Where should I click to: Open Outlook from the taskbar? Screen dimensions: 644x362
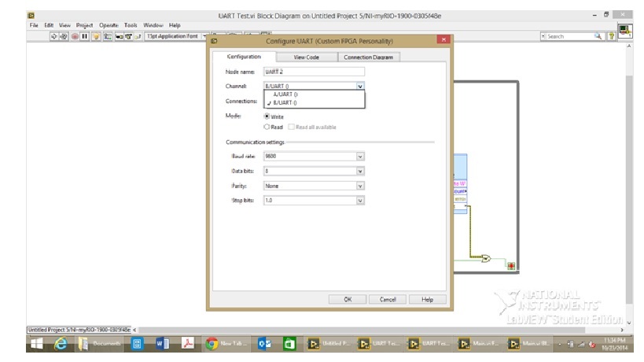[x=264, y=344]
